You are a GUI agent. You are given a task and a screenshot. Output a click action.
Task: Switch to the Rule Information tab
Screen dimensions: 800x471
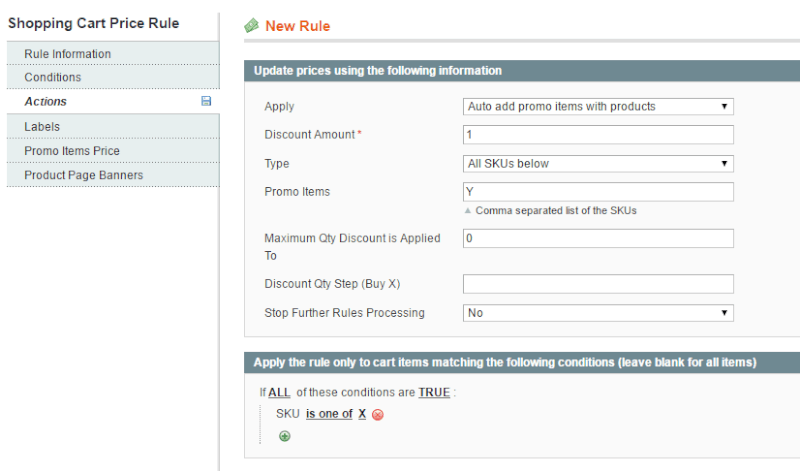pyautogui.click(x=113, y=54)
